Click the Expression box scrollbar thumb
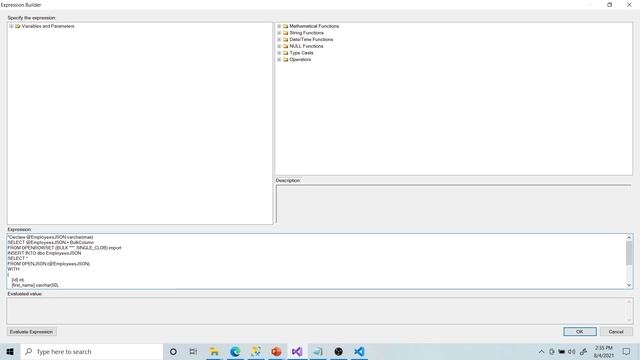 pos(629,253)
